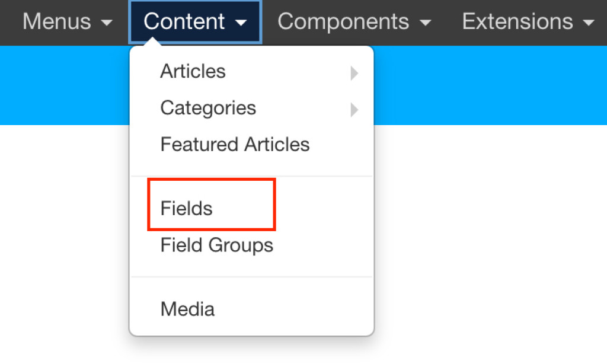
Task: Close the open Content menu
Action: 184,22
